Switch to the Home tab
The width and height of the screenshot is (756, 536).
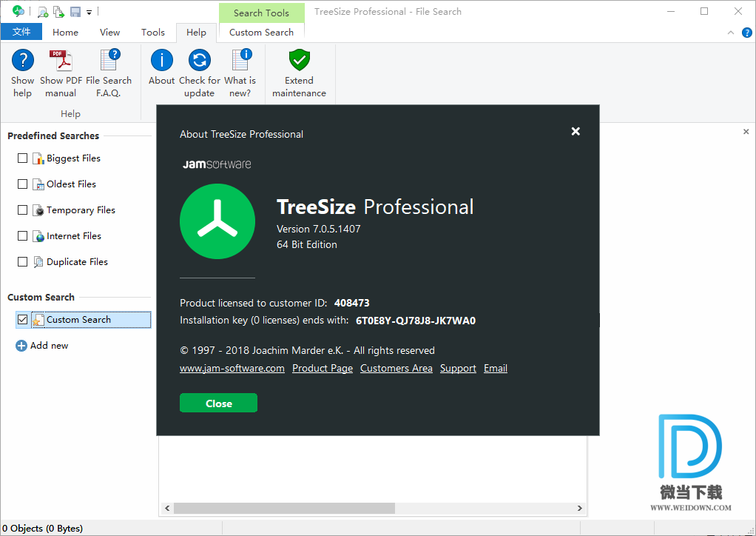(x=65, y=33)
